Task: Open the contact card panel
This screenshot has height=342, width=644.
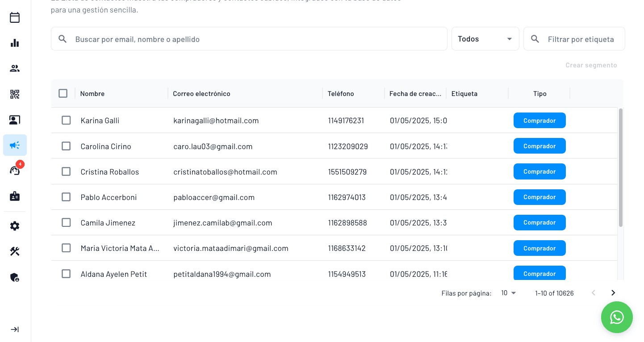Action: click(15, 120)
